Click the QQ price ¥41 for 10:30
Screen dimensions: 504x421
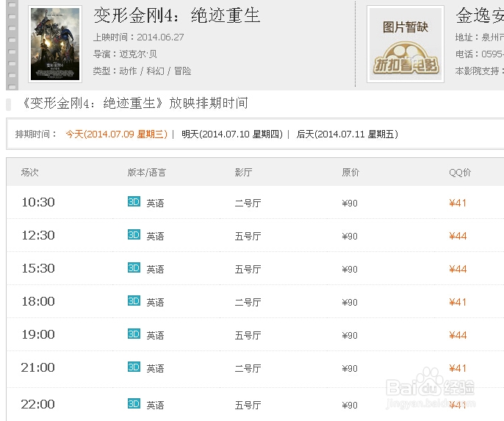pyautogui.click(x=458, y=203)
